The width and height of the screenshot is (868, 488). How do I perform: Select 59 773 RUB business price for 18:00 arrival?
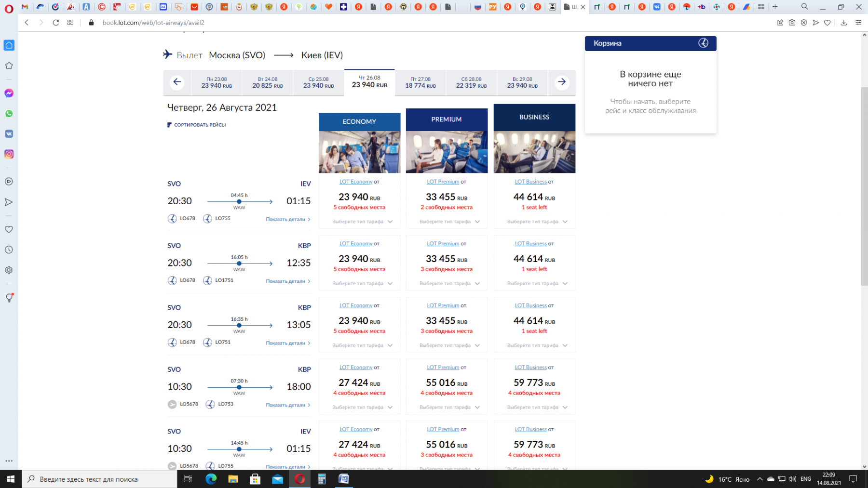[x=534, y=382]
